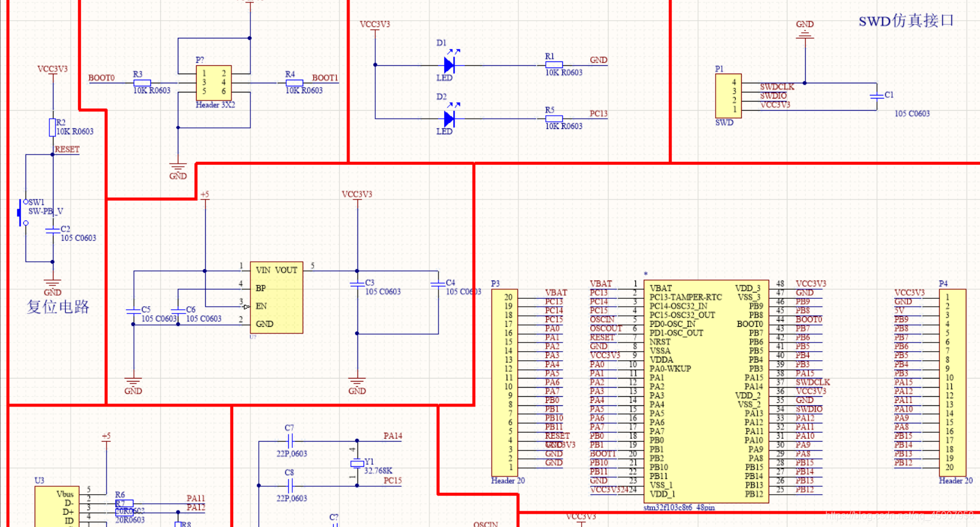This screenshot has height=527, width=980.
Task: Select the D2 LED symbol
Action: [449, 119]
